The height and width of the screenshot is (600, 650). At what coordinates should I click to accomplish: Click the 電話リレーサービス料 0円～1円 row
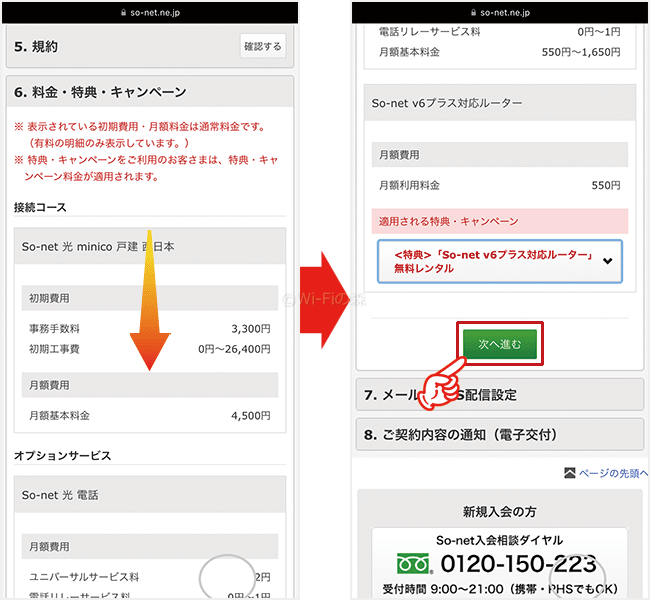tap(500, 32)
